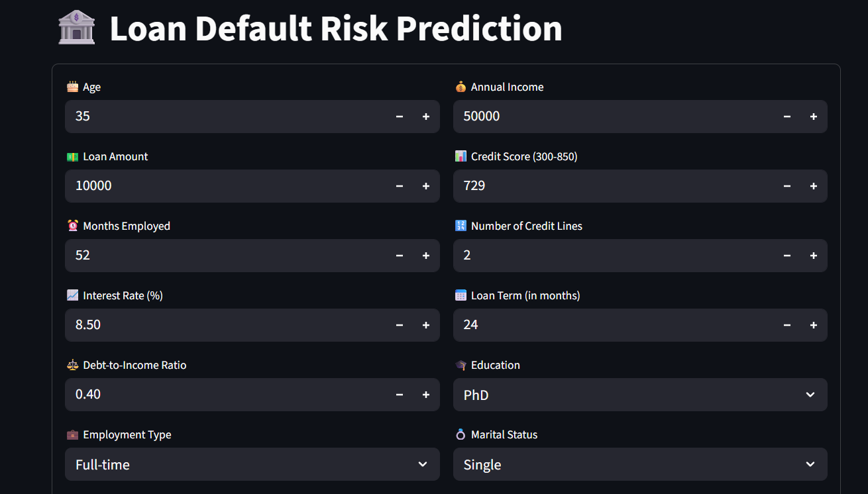This screenshot has width=868, height=494.
Task: Click the bank icon in the page title
Action: coord(77,28)
